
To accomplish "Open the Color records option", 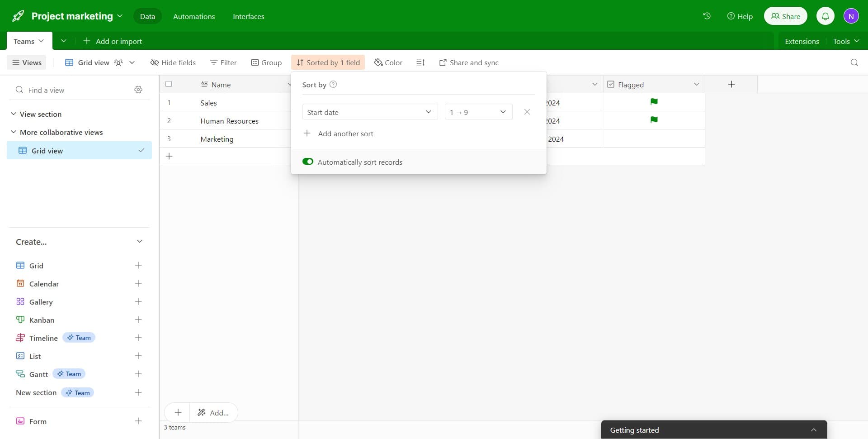I will click(388, 62).
